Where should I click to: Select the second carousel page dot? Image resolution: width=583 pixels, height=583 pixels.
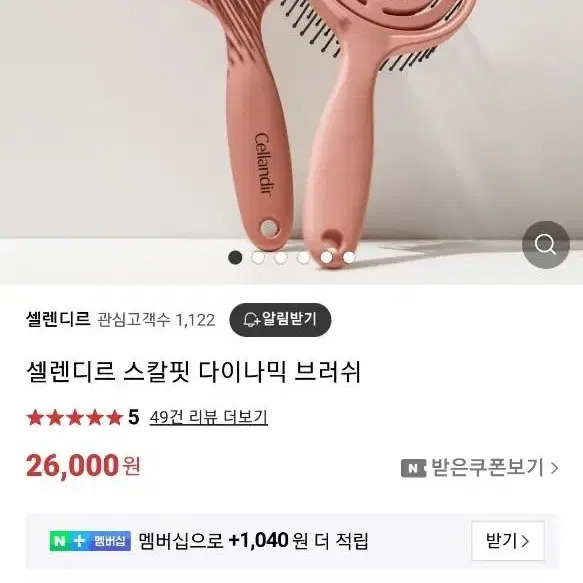258,257
